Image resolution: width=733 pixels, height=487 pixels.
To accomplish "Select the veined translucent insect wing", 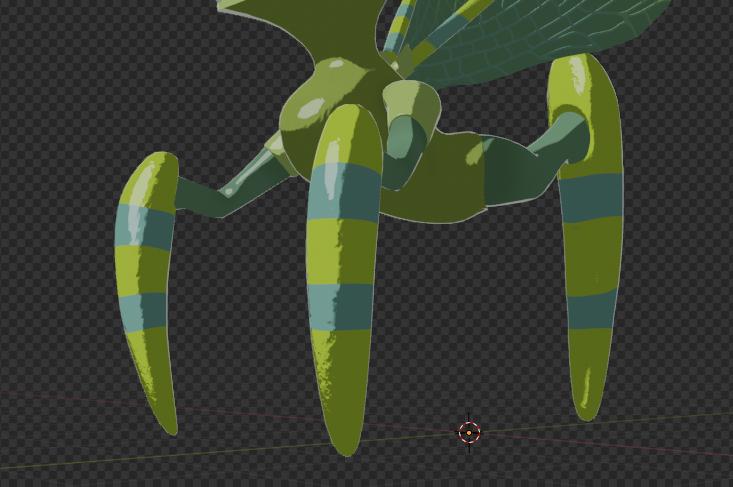I will click(538, 42).
